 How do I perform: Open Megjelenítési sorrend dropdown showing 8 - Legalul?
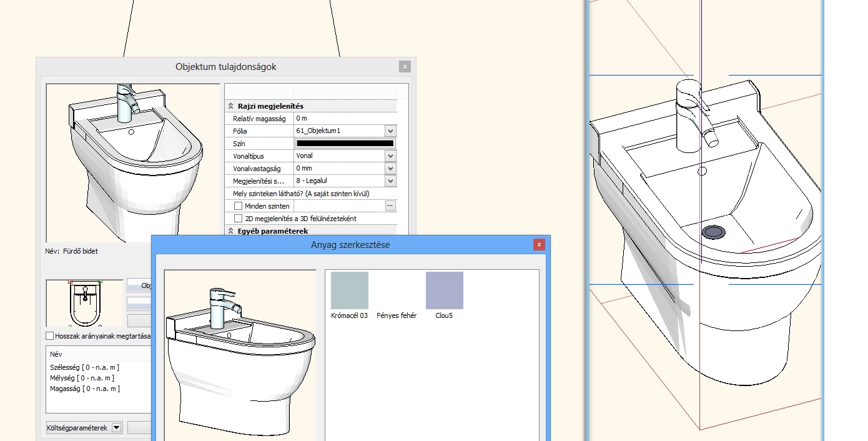tap(390, 181)
